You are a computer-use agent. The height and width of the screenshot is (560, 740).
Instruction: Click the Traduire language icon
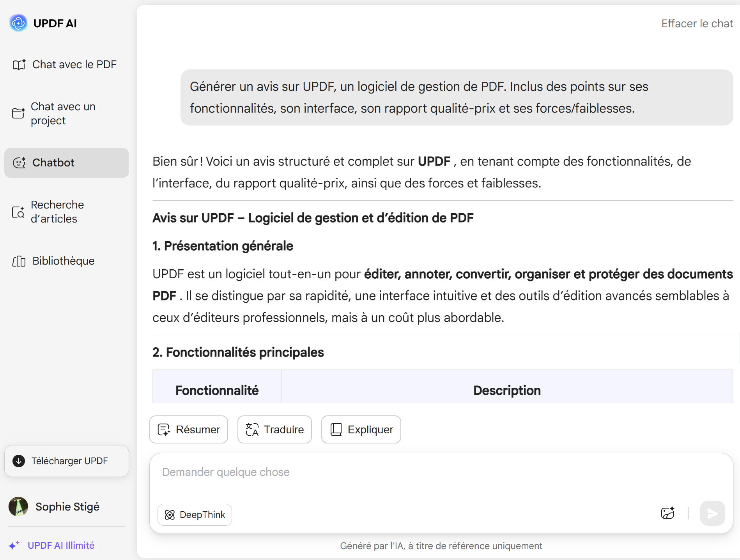click(252, 429)
